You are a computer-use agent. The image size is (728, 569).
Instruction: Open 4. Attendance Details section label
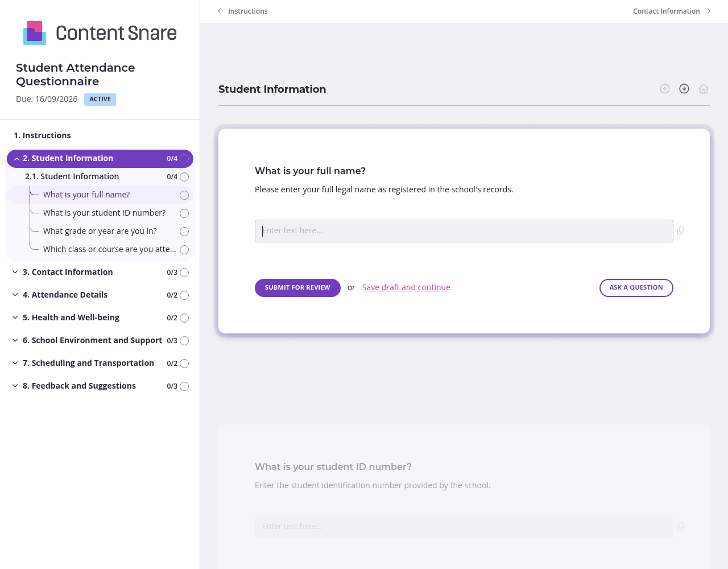pyautogui.click(x=65, y=295)
